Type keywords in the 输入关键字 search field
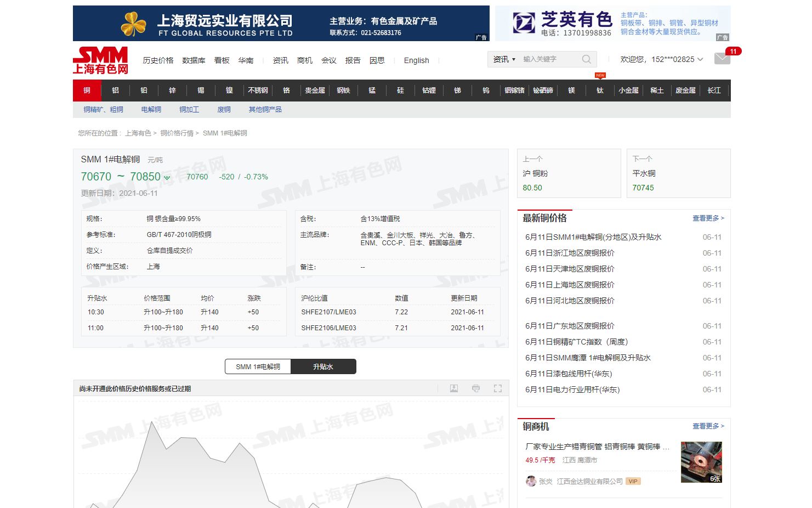This screenshot has width=812, height=508. point(550,59)
